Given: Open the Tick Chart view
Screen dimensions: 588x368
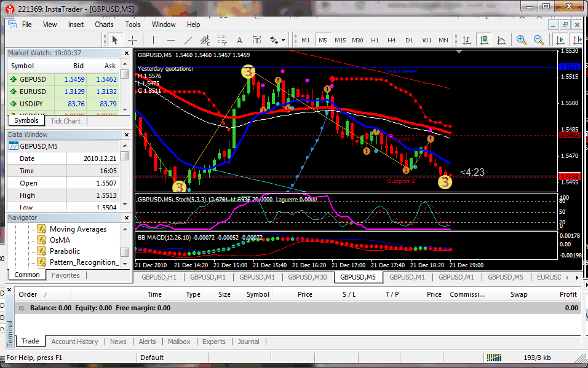Looking at the screenshot, I should [x=65, y=120].
